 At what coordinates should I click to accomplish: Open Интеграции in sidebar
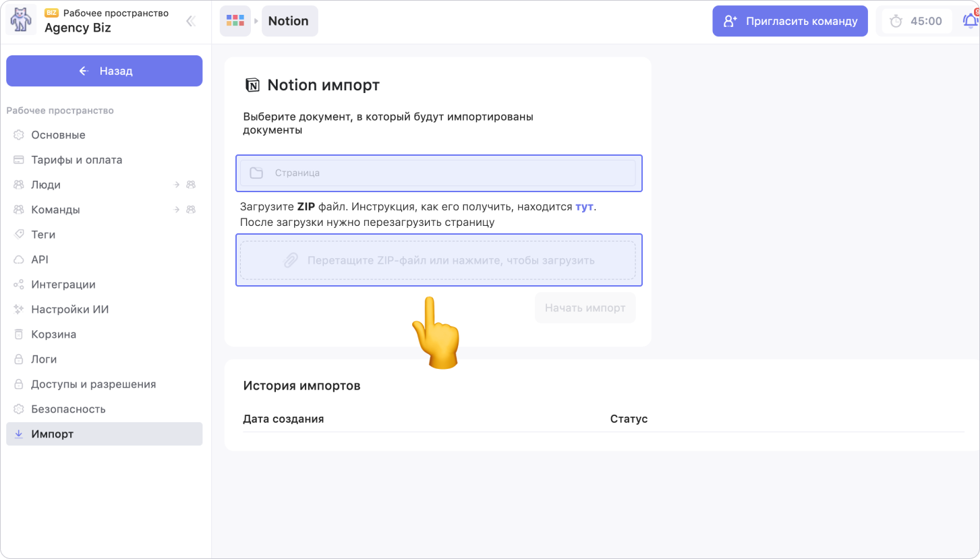pos(63,285)
